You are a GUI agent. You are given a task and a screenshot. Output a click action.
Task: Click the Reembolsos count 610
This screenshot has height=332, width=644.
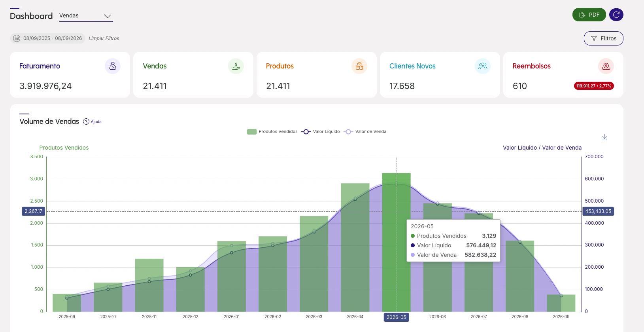click(520, 86)
